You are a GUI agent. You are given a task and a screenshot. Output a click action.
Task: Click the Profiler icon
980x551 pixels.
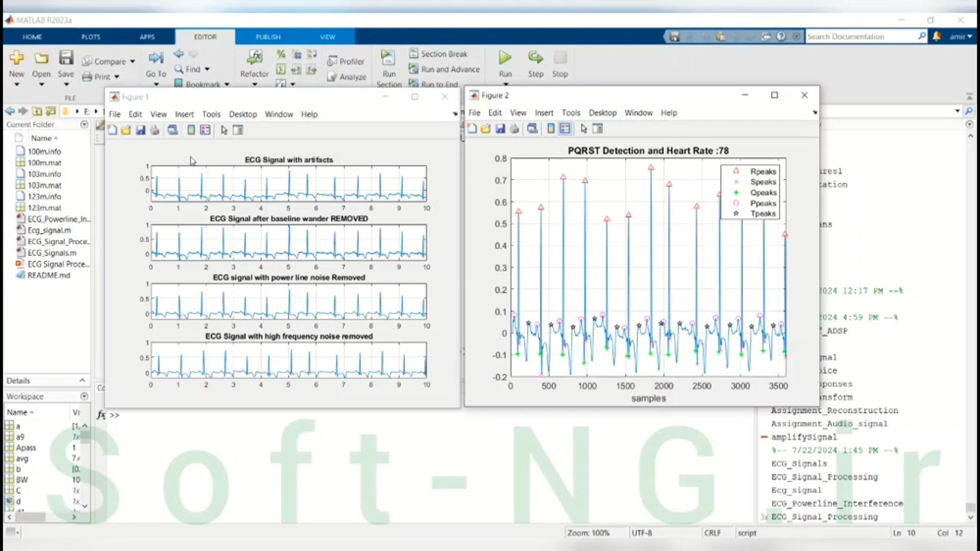[332, 61]
